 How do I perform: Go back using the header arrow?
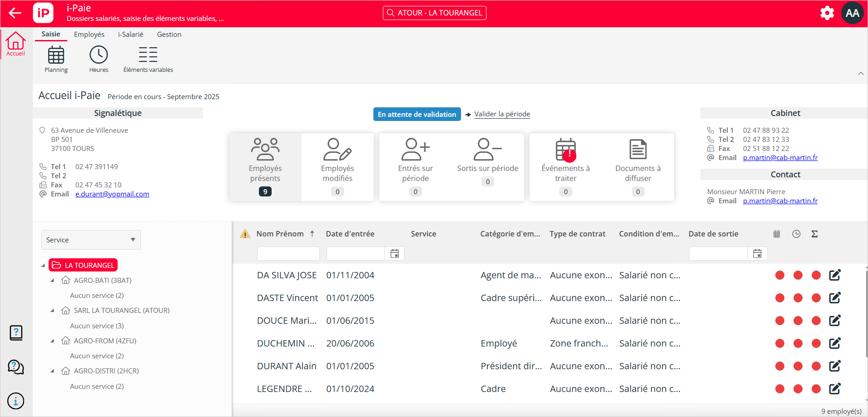15,13
